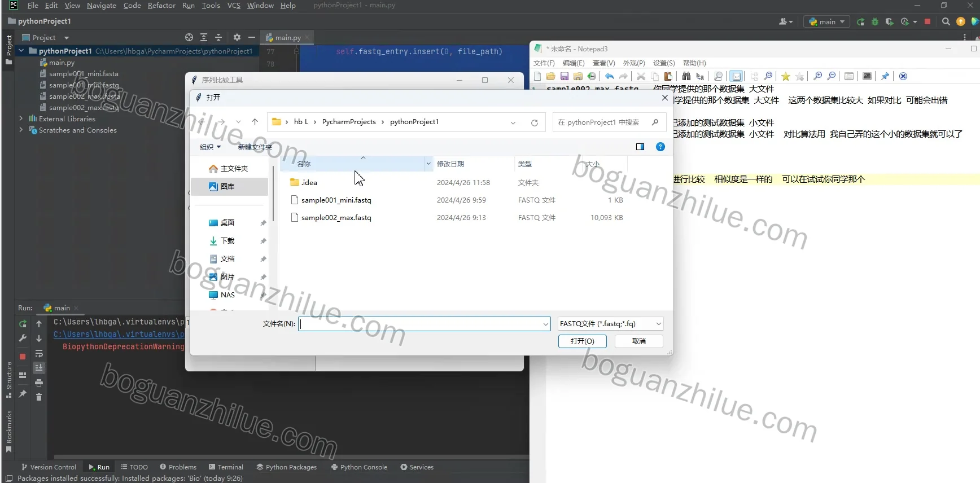Click 新建文件夹 in the Open dialog

click(255, 147)
